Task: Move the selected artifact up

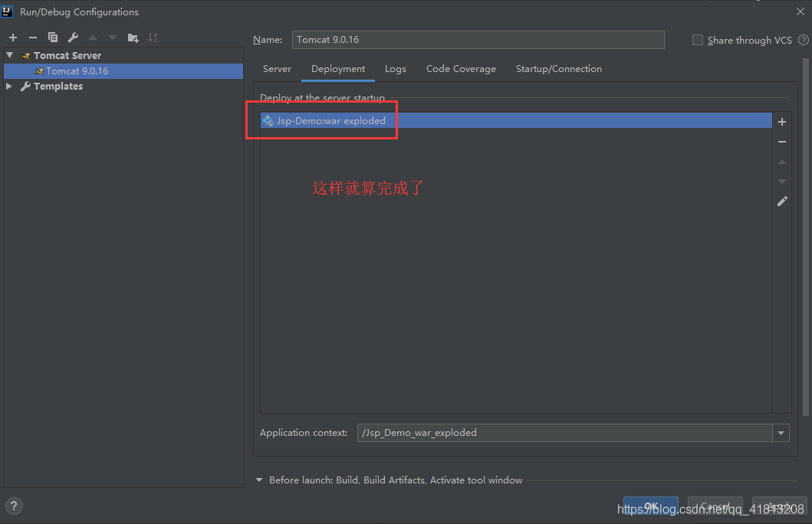Action: [x=781, y=162]
